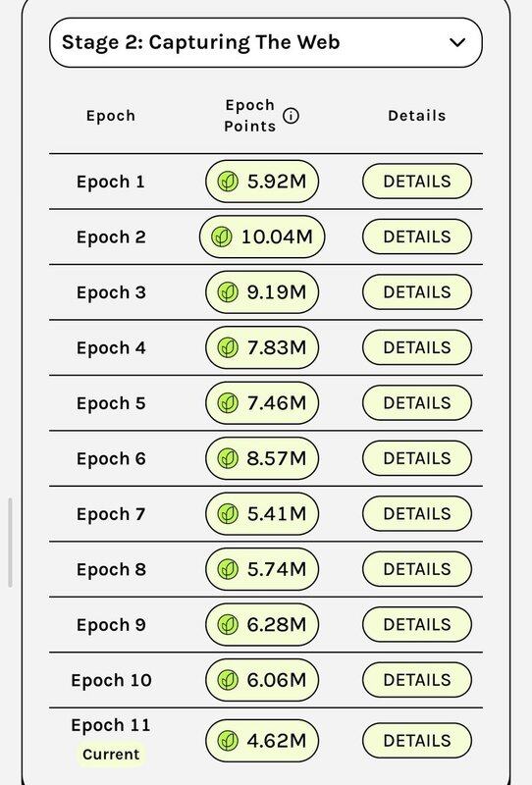Viewport: 532px width, 785px height.
Task: Show DETAILS for current Epoch 11
Action: pyautogui.click(x=417, y=741)
